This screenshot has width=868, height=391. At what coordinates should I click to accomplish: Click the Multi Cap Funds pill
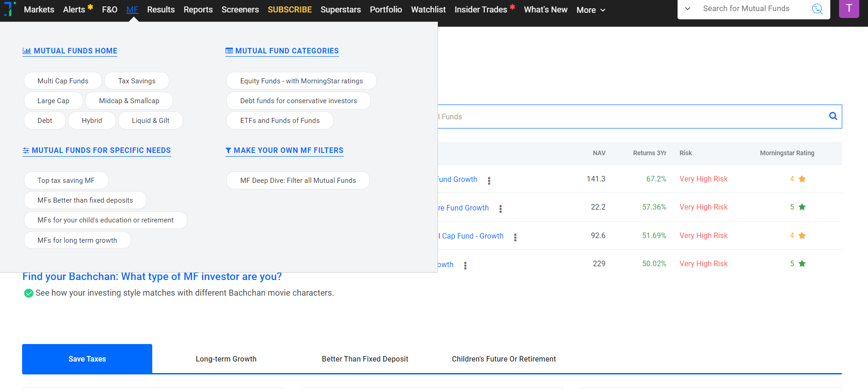coord(63,81)
